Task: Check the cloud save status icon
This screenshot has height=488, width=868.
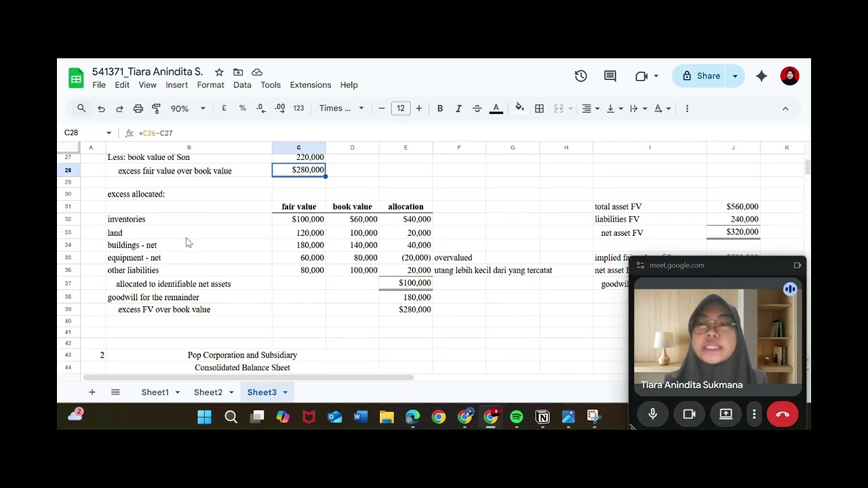Action: click(x=257, y=72)
